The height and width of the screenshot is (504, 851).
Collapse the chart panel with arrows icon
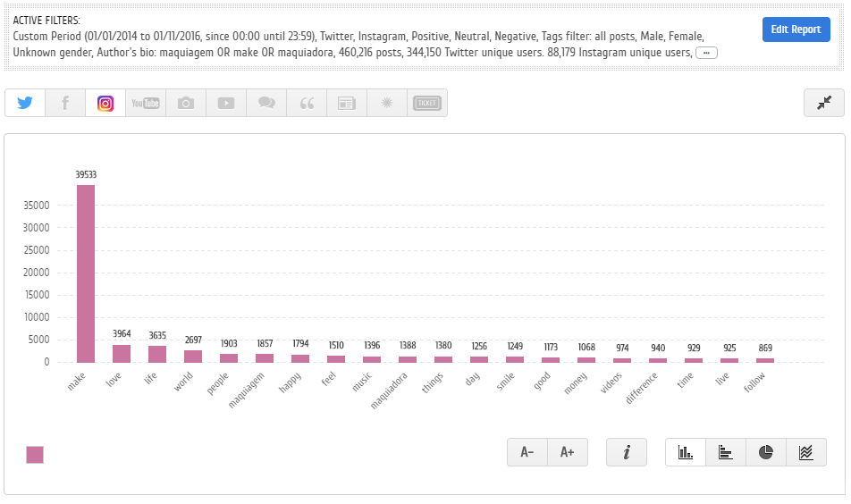pos(823,103)
